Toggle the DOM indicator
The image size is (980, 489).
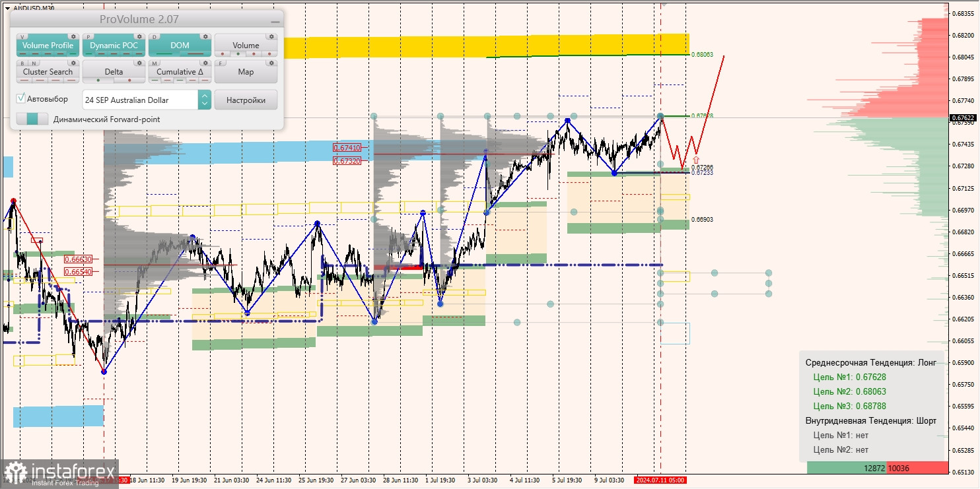180,46
